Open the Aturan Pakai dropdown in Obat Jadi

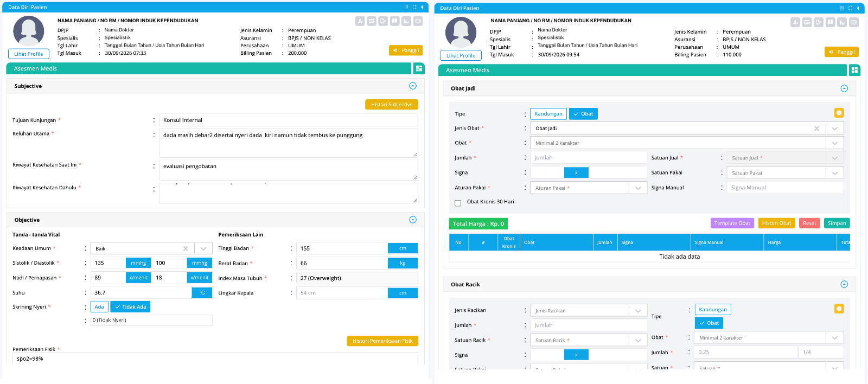pyautogui.click(x=639, y=188)
